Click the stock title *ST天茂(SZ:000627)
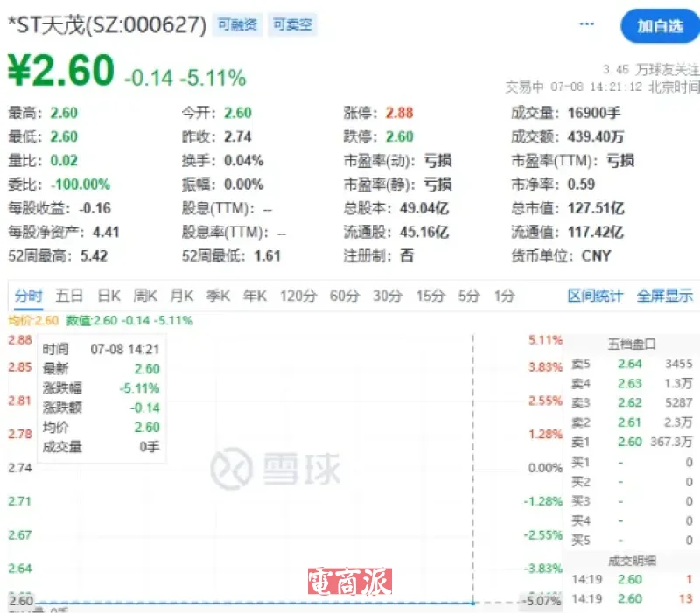Image resolution: width=700 pixels, height=614 pixels. pyautogui.click(x=108, y=25)
